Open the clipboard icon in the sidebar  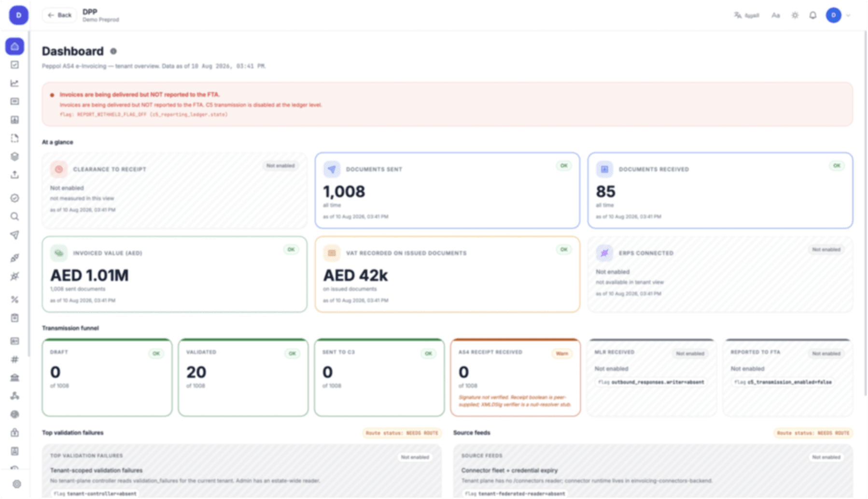(15, 318)
